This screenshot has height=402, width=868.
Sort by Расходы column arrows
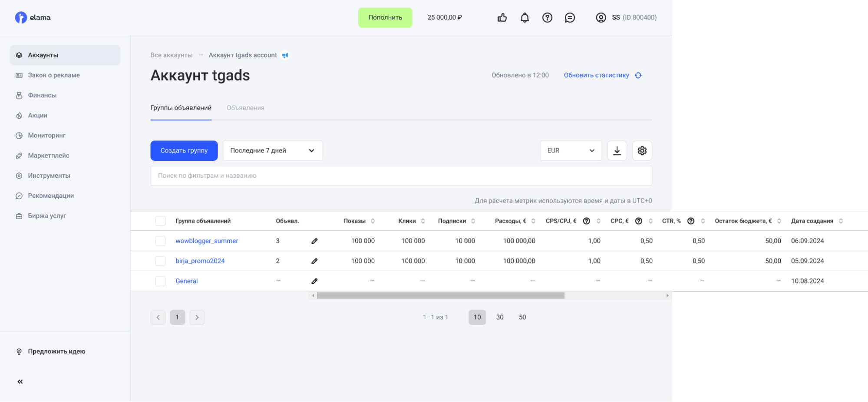point(533,221)
